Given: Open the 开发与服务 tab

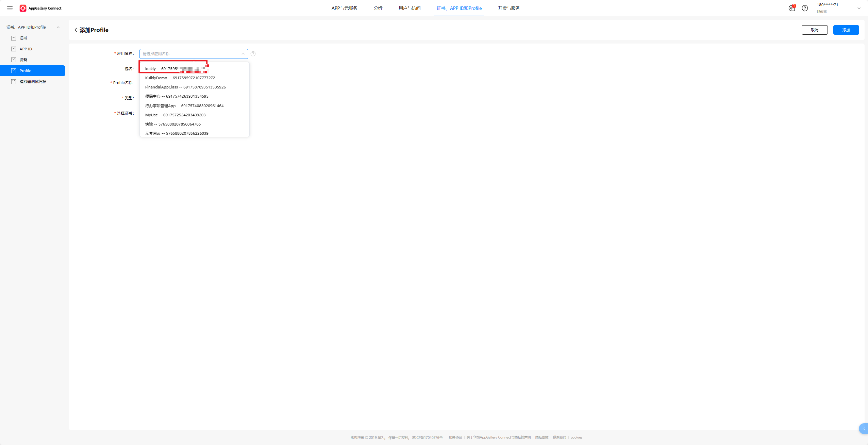Looking at the screenshot, I should [x=508, y=8].
